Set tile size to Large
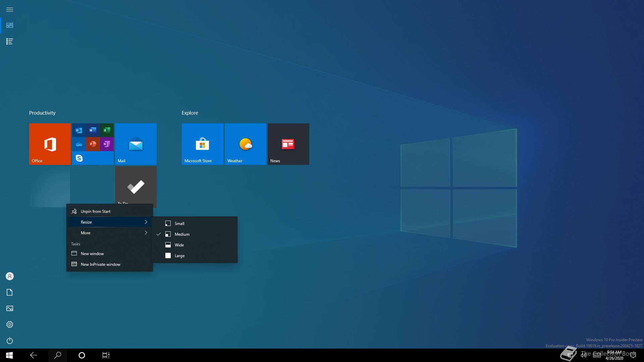The height and width of the screenshot is (362, 644). [x=194, y=256]
